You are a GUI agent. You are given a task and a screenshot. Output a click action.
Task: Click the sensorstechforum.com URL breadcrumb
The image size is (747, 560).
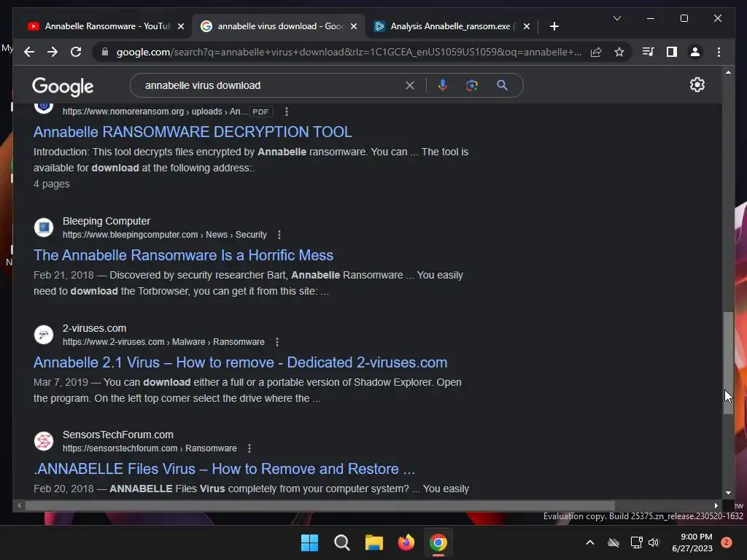tap(150, 448)
